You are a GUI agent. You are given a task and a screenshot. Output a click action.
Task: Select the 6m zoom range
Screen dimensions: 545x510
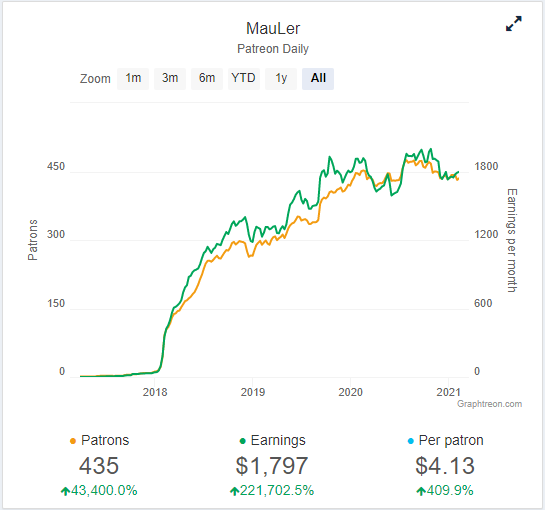pyautogui.click(x=207, y=79)
